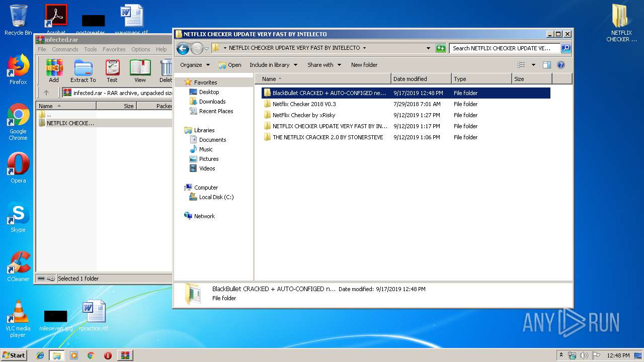
Task: Click the taskbar clock showing 12:48 PM
Action: [x=618, y=355]
